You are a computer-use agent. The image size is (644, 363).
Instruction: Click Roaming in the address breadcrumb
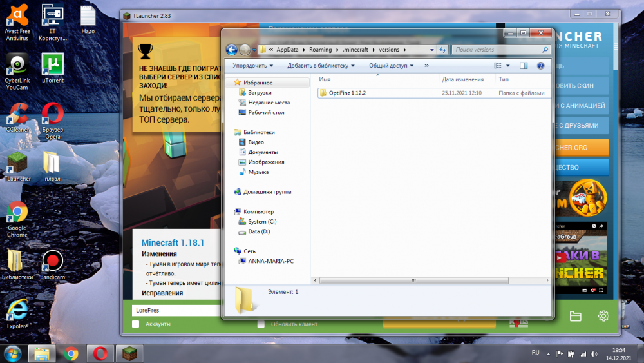pos(320,50)
